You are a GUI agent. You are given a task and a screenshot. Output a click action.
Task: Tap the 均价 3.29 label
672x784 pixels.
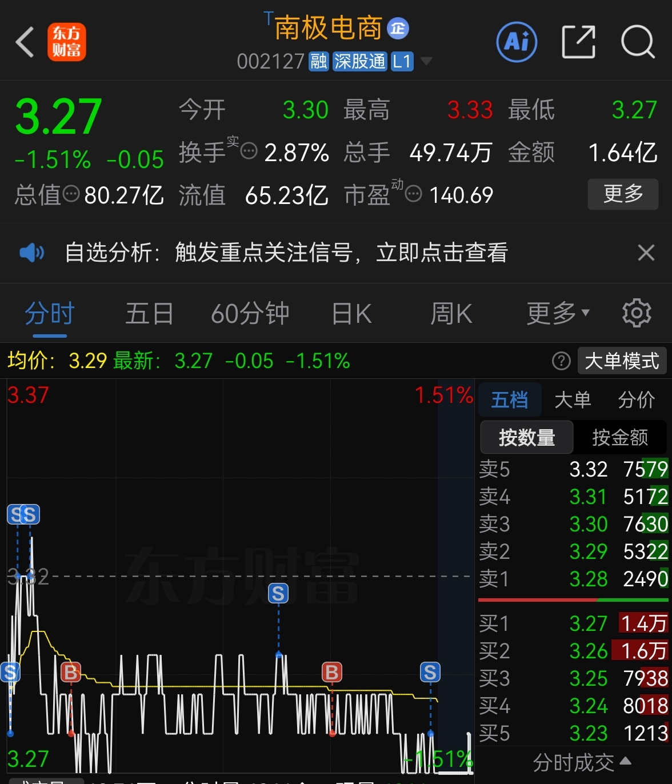57,361
